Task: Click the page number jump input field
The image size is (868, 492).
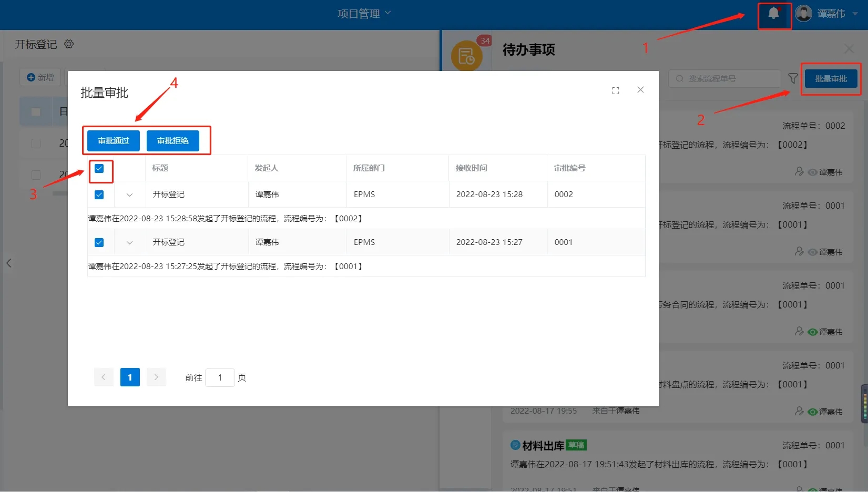Action: [220, 377]
